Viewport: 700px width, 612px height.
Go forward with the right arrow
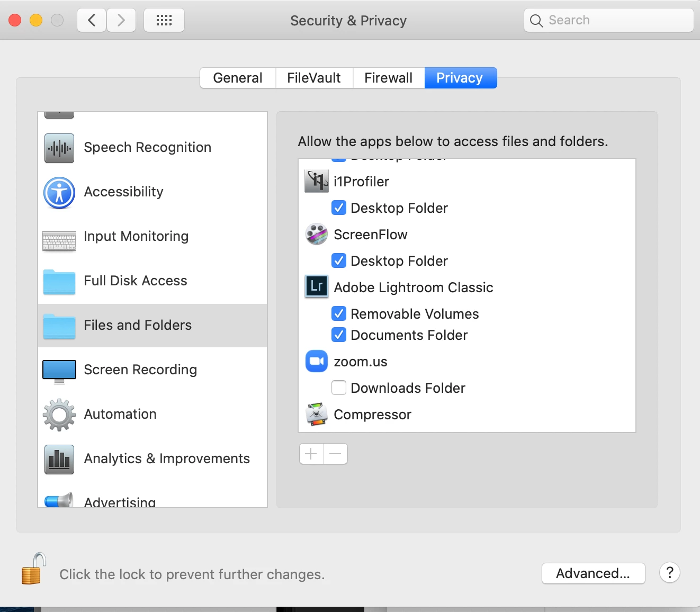(121, 20)
